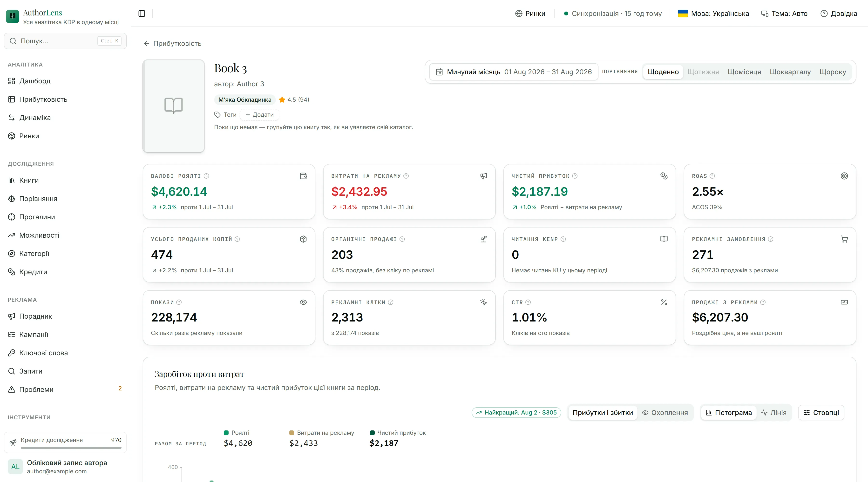Click the cursor icon on Рекламні кліки card
Viewport: 868px width, 482px height.
point(483,302)
